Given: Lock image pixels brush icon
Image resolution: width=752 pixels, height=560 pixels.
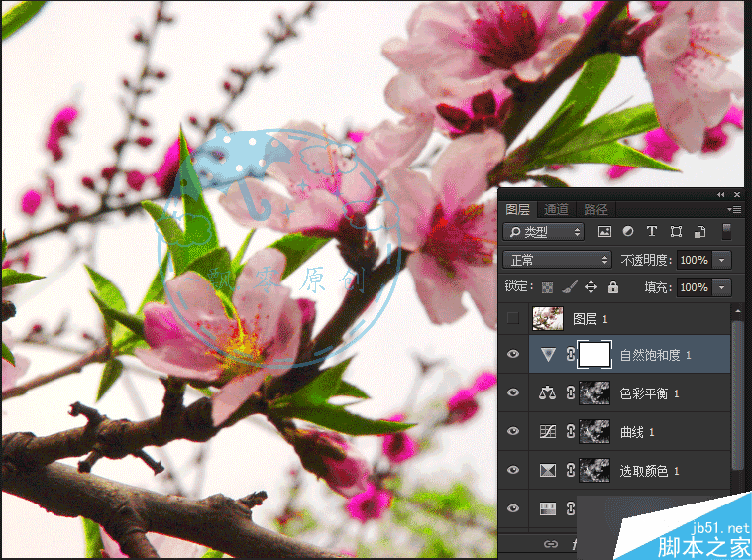Looking at the screenshot, I should point(570,287).
